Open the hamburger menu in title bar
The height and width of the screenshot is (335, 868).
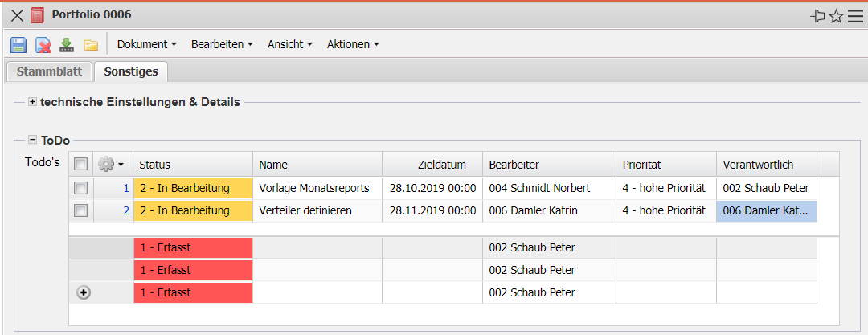(x=855, y=15)
